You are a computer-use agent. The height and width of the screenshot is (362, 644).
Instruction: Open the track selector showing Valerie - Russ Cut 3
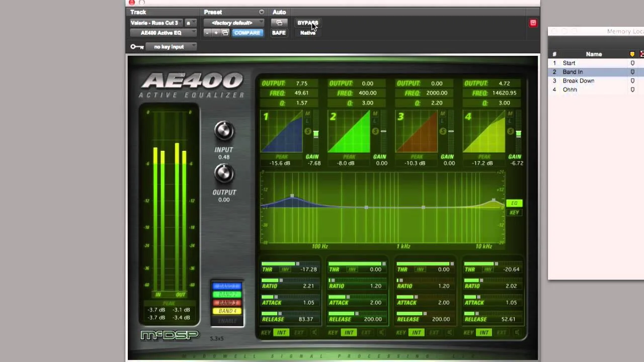pos(155,23)
